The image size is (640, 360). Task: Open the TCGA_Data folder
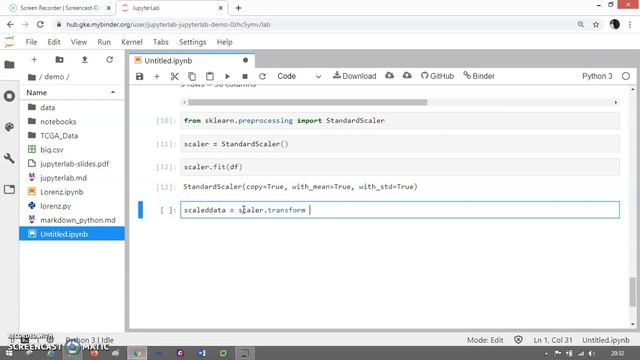click(x=71, y=136)
